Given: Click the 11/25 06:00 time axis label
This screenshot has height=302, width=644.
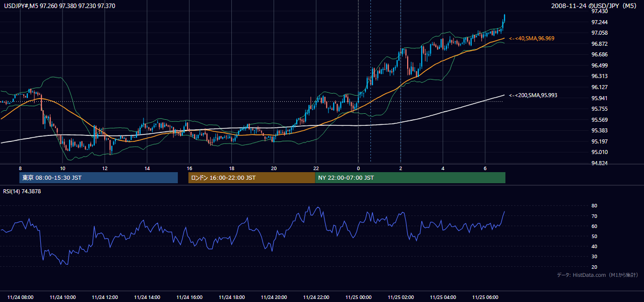Looking at the screenshot, I should pyautogui.click(x=485, y=297).
